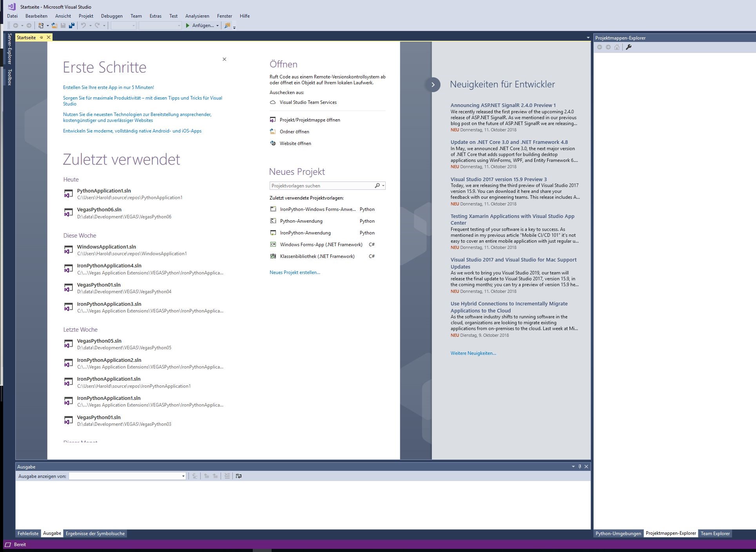Open the Debuggen menu

(112, 16)
